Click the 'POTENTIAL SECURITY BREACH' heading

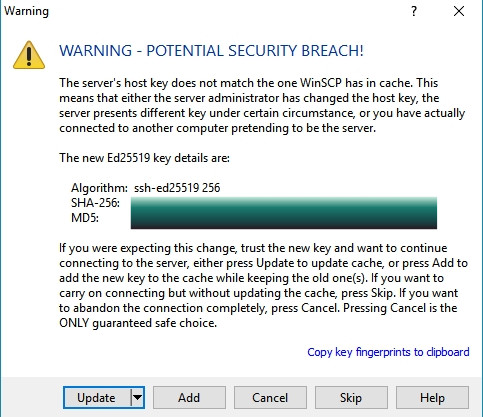coord(255,51)
